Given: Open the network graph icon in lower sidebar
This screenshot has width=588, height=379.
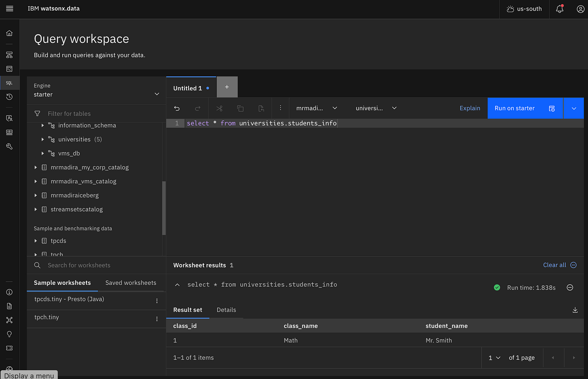Looking at the screenshot, I should click(x=9, y=320).
